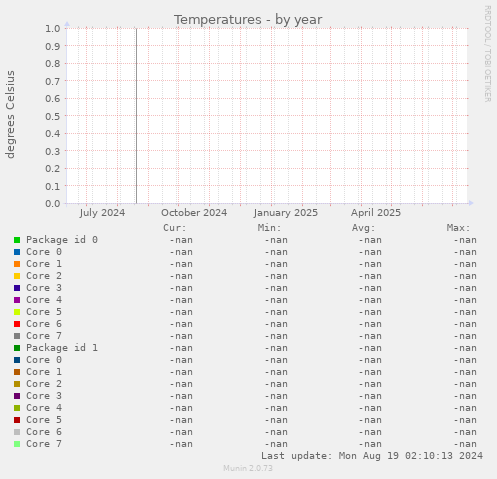
Task: Click the 'Munin 2.0.73' version text
Action: 248,468
